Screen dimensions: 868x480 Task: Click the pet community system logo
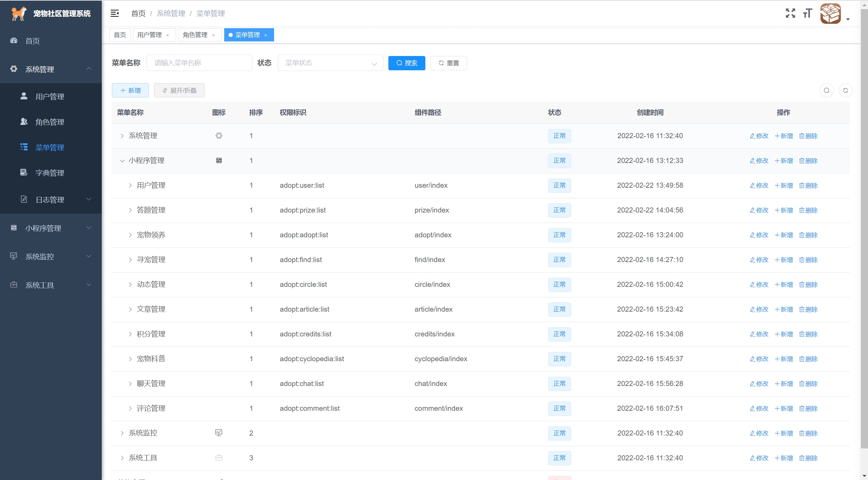click(19, 14)
